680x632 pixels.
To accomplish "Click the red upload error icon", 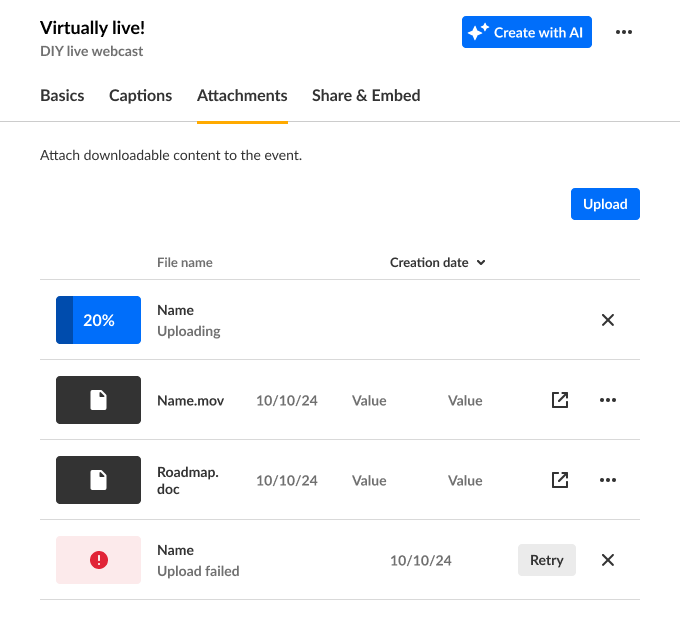I will coord(98,560).
